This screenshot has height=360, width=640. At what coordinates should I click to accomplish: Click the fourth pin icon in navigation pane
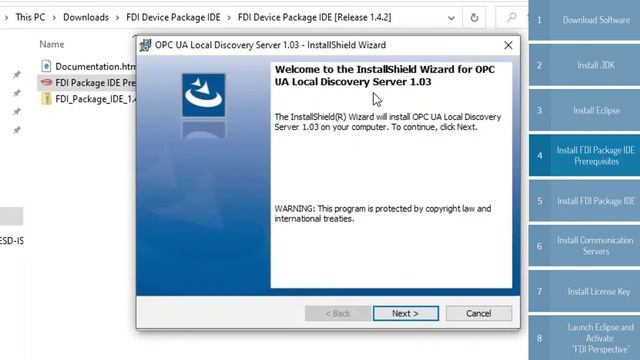pyautogui.click(x=17, y=130)
